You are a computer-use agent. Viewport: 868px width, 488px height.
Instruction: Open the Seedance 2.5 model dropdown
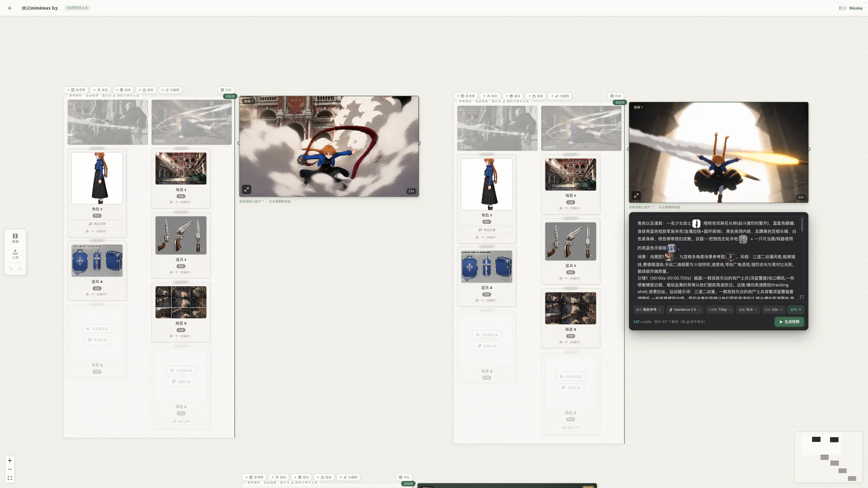click(685, 309)
